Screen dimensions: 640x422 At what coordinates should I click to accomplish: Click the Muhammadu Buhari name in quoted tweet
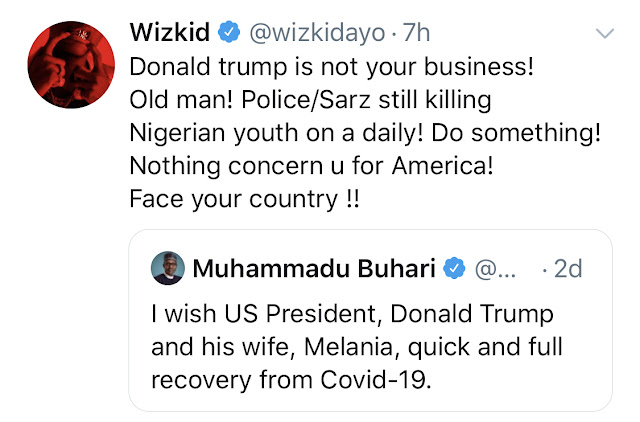coord(315,268)
